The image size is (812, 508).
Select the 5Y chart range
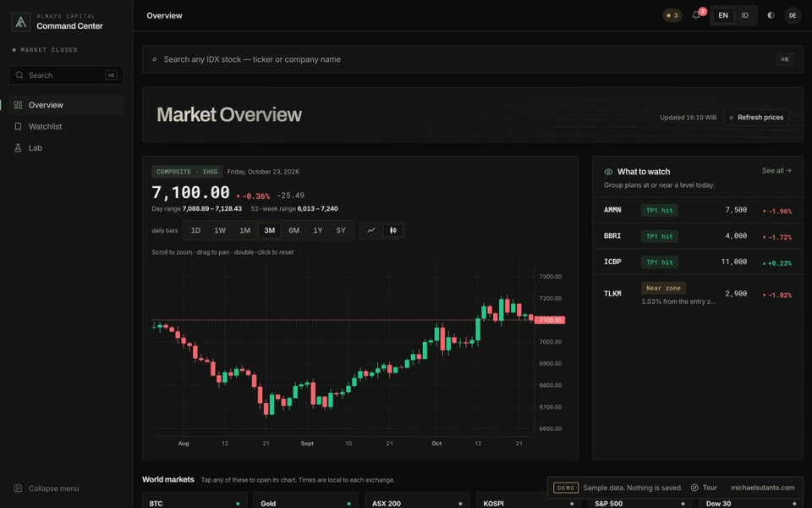tap(341, 230)
